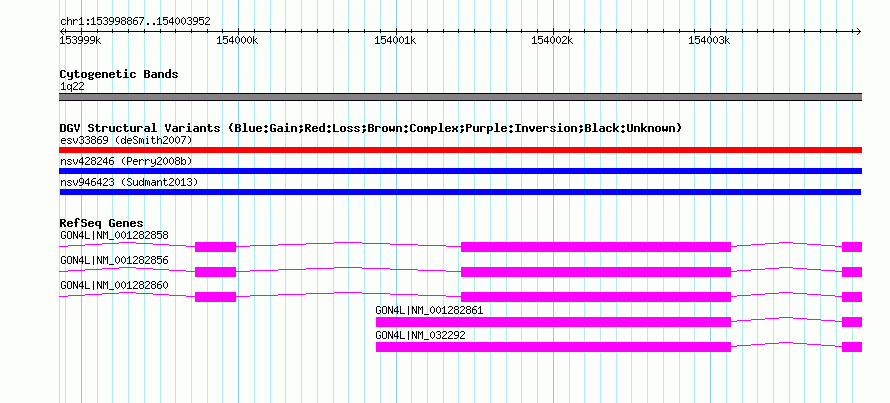
Task: Open the GON4L|NM_001282856 transcript label
Action: [114, 260]
